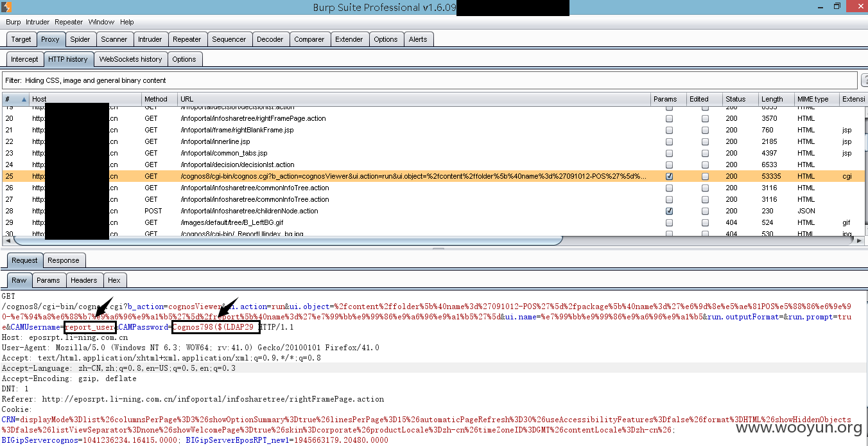Toggle Edited checkbox for request 25

[706, 176]
